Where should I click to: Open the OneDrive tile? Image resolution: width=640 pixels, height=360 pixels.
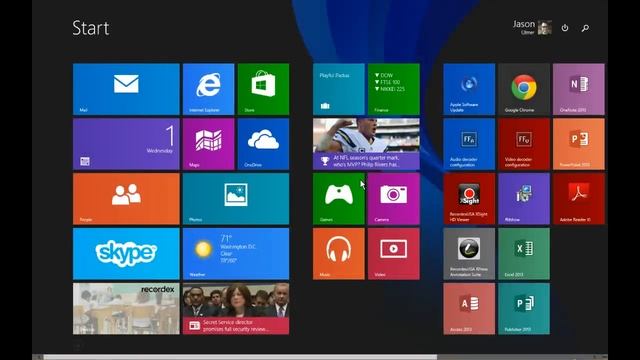263,144
